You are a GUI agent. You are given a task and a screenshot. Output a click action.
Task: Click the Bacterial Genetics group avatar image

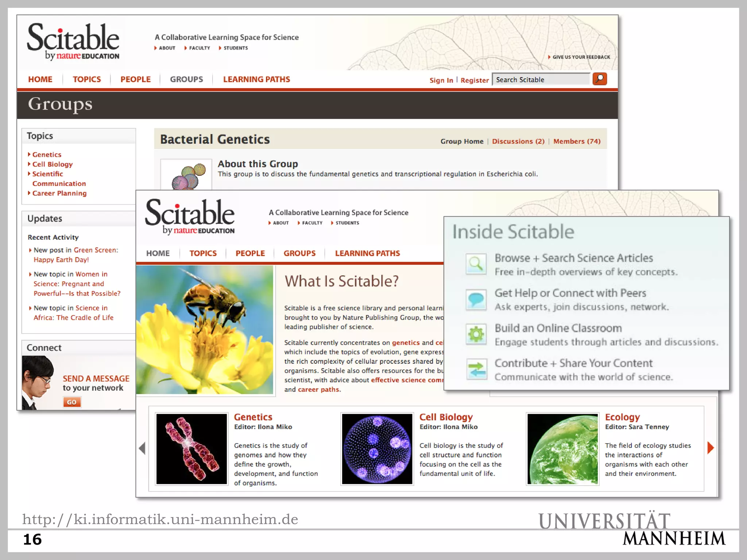pos(186,175)
